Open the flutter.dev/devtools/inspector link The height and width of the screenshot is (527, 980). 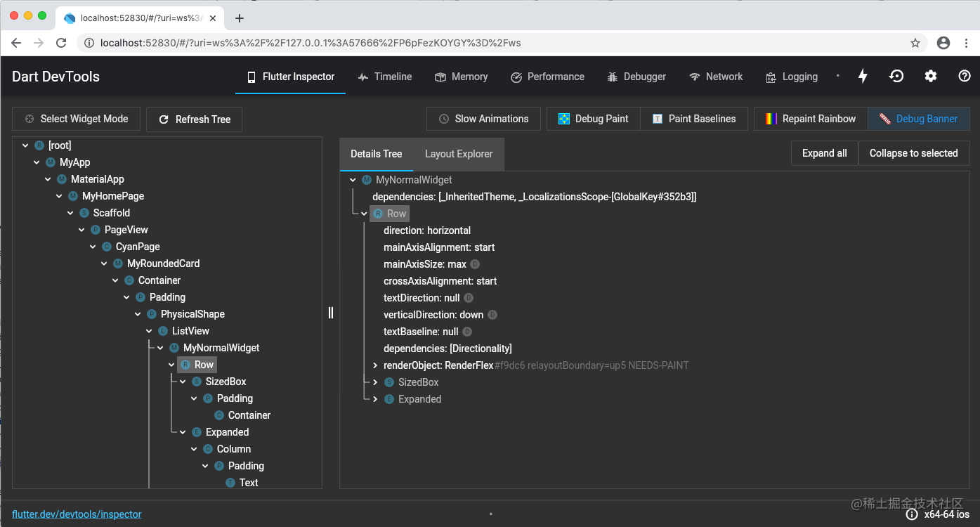(x=77, y=514)
